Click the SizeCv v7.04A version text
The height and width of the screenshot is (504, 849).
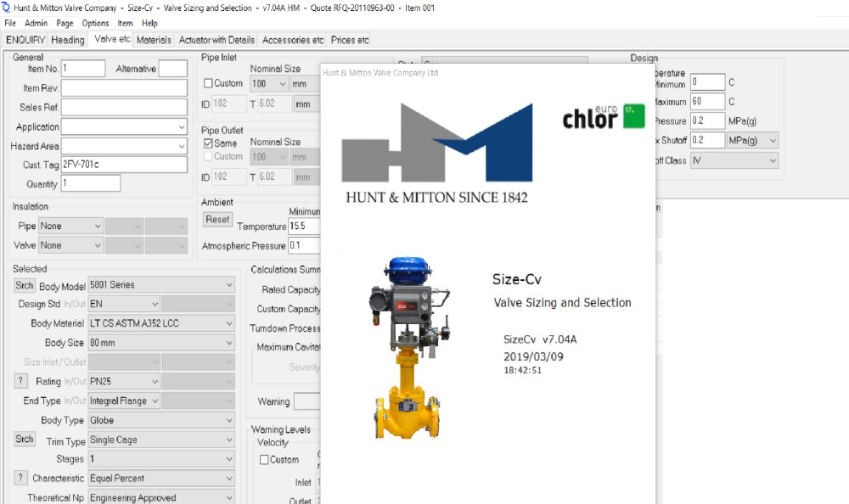[540, 339]
